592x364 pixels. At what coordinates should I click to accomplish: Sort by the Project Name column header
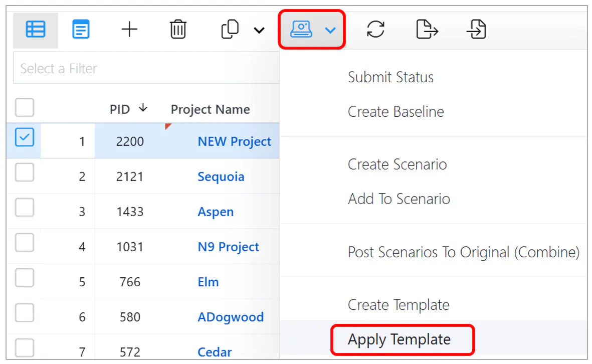tap(211, 109)
